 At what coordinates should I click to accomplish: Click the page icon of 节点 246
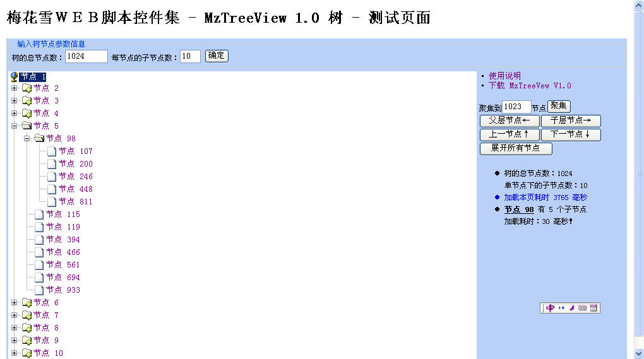coord(52,177)
